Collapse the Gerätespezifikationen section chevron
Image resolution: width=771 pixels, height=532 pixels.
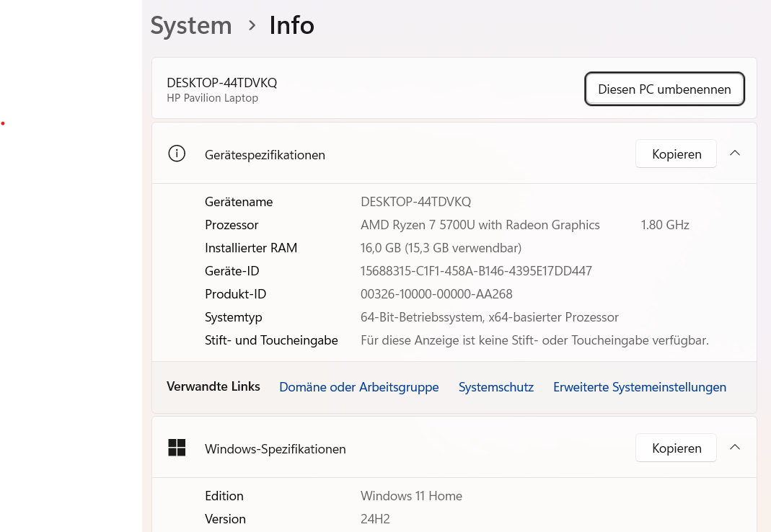pos(735,153)
